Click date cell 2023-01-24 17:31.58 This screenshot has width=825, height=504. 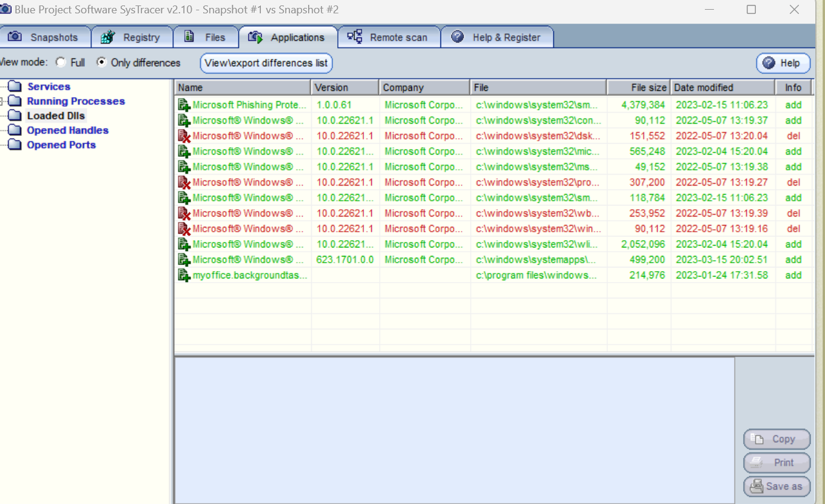point(722,275)
